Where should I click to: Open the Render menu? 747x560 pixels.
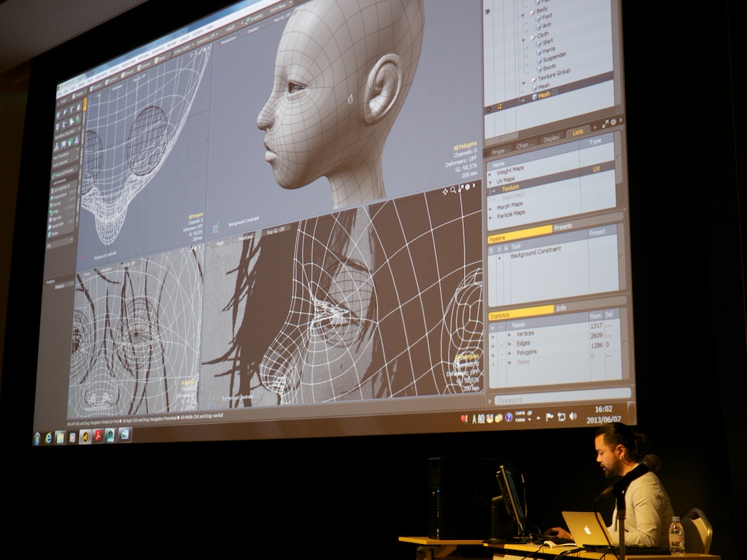tap(171, 44)
